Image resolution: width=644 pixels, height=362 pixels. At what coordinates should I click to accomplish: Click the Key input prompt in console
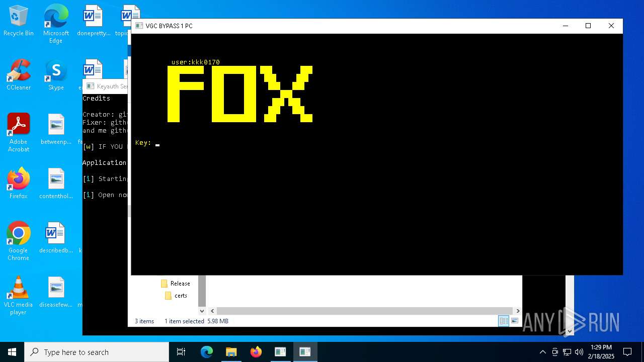pos(147,143)
